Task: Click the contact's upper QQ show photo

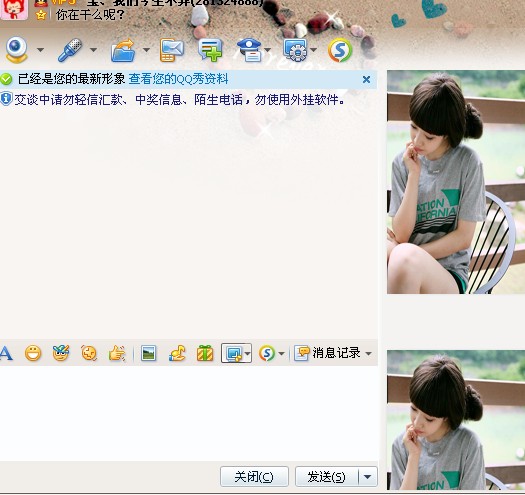Action: (456, 182)
